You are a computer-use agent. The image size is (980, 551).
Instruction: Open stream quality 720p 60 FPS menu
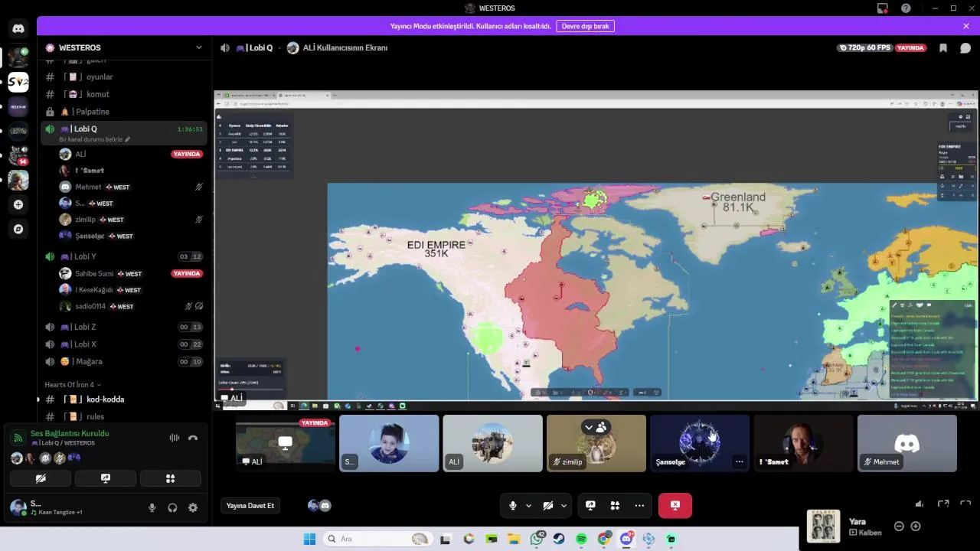pyautogui.click(x=865, y=47)
